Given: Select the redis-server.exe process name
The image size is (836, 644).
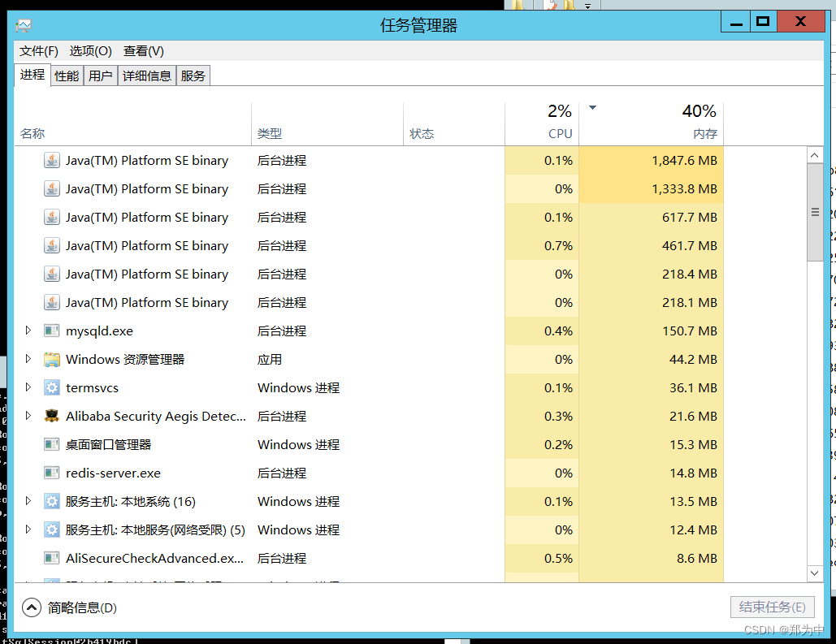Looking at the screenshot, I should point(113,473).
